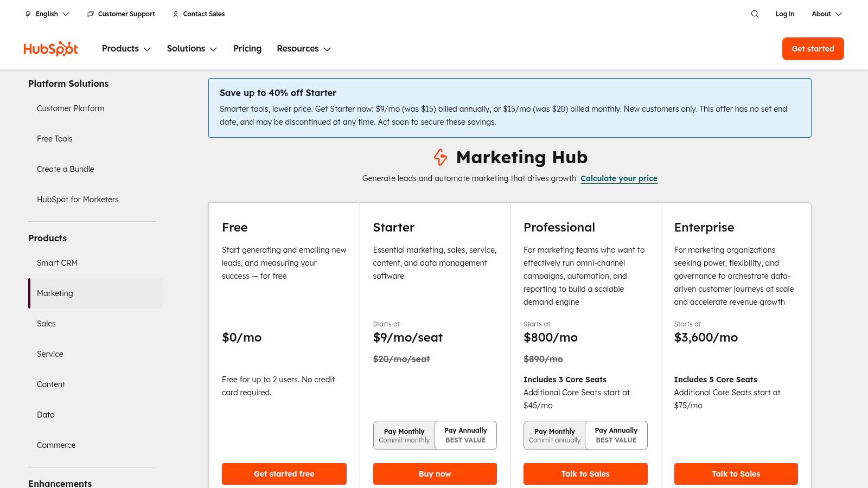Select Smart CRM in the Products sidebar
This screenshot has height=488, width=868.
57,263
